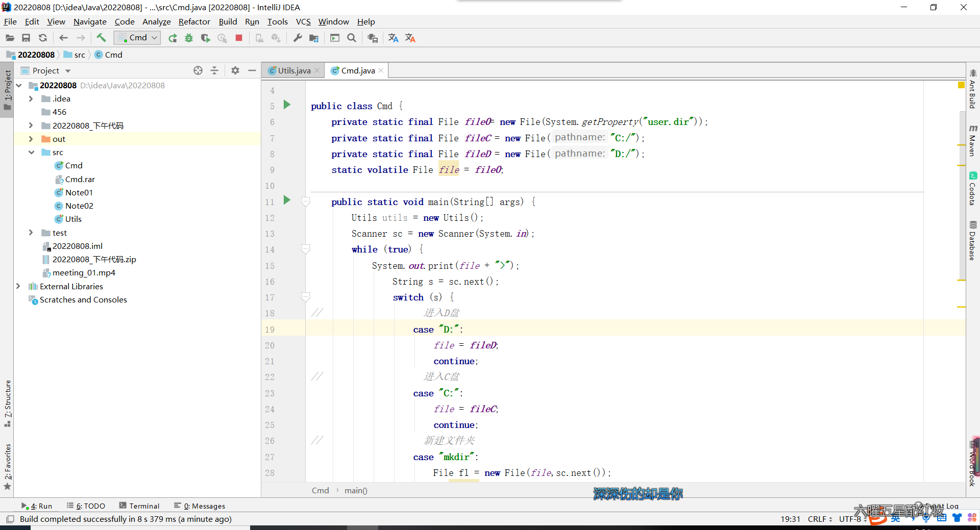The image size is (980, 530).
Task: Rerun Cmd using the green run icon
Action: (x=173, y=38)
